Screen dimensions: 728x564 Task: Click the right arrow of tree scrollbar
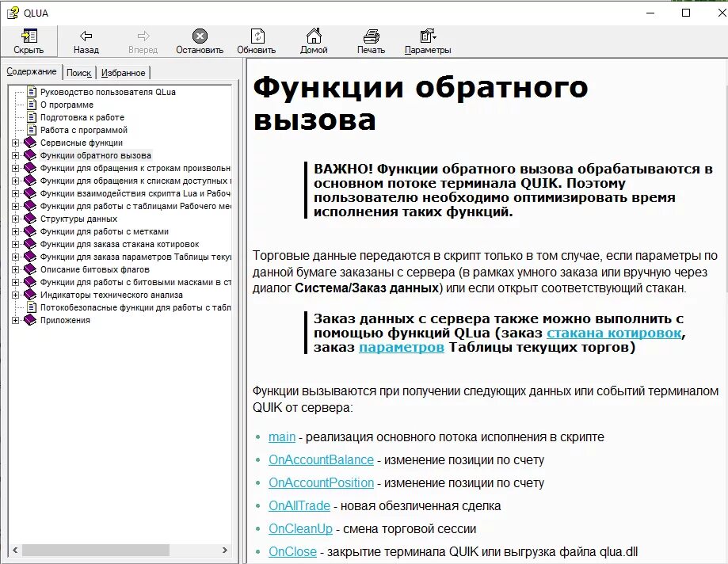point(225,551)
